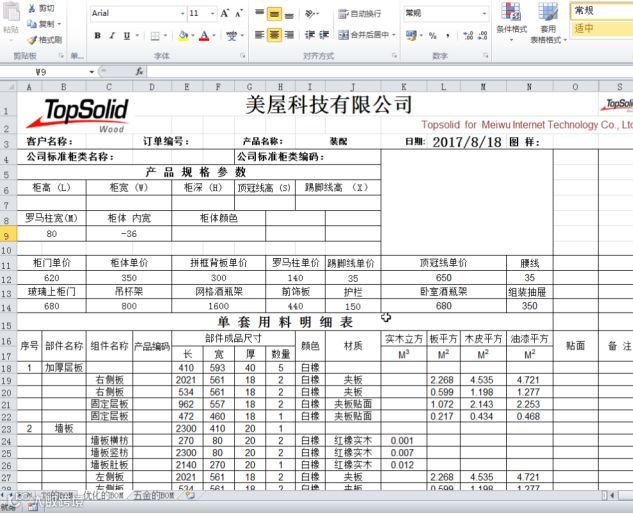The image size is (633, 514).
Task: Click the accounting currency format icon
Action: (x=411, y=36)
